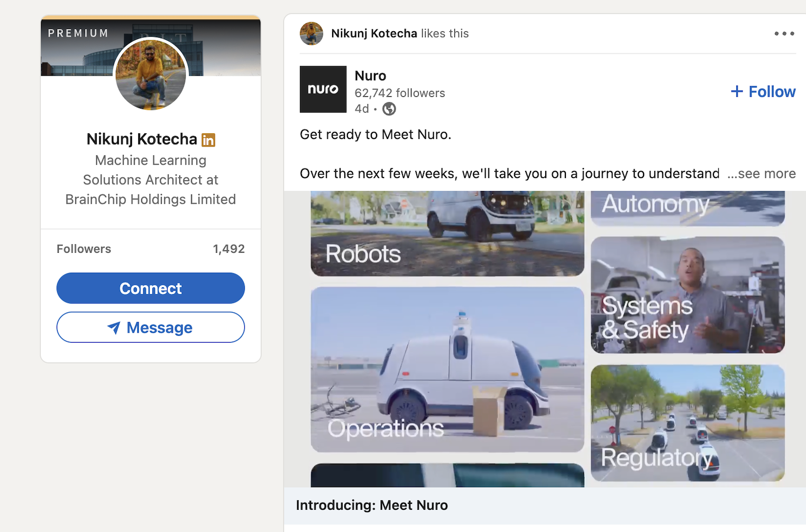Viewport: 806px width, 532px height.
Task: Click the Operations video tile
Action: click(447, 370)
